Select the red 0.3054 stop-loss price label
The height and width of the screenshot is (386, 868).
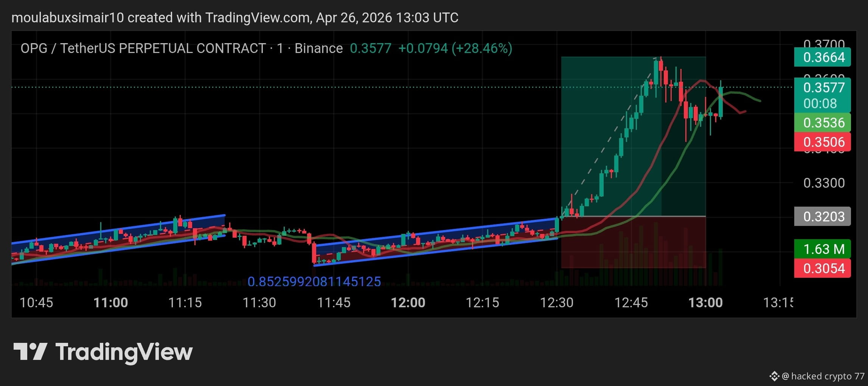822,268
